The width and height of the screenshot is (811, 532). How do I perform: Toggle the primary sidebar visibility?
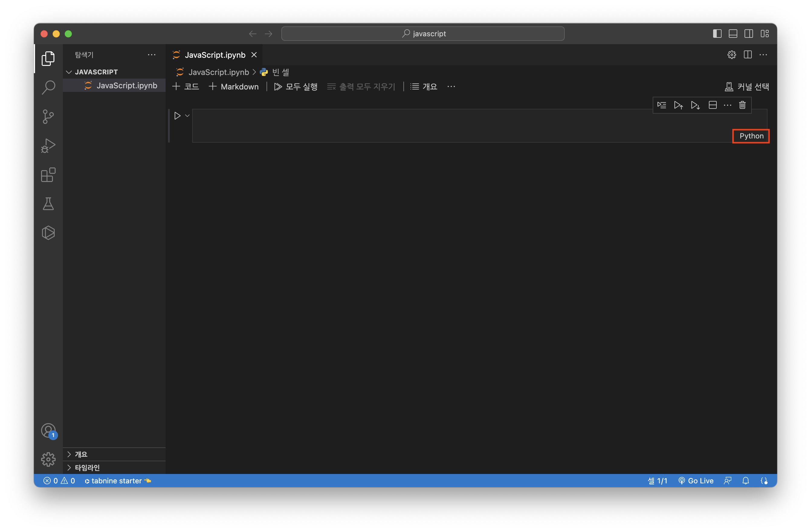pos(717,33)
